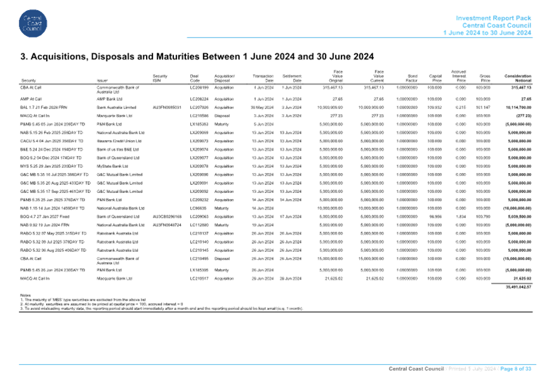Select security 'P&NB 5.45 26 Jun 2024'
The image size is (554, 392).
(x=53, y=270)
